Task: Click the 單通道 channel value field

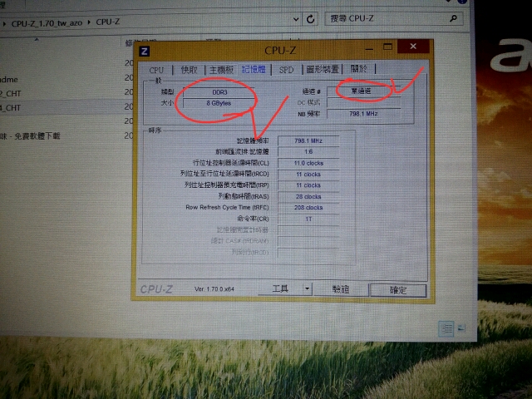Action: click(x=364, y=91)
